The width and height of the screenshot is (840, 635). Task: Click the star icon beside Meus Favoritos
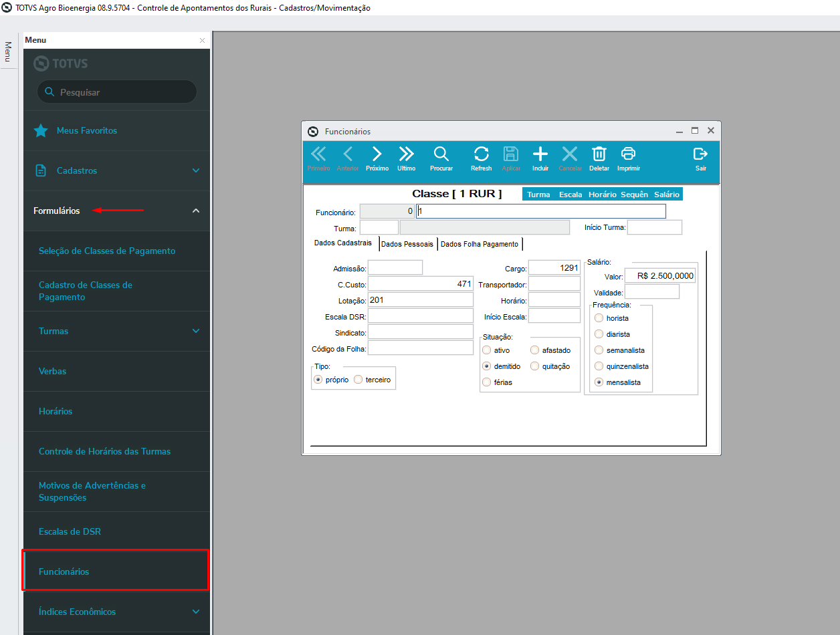pos(41,130)
